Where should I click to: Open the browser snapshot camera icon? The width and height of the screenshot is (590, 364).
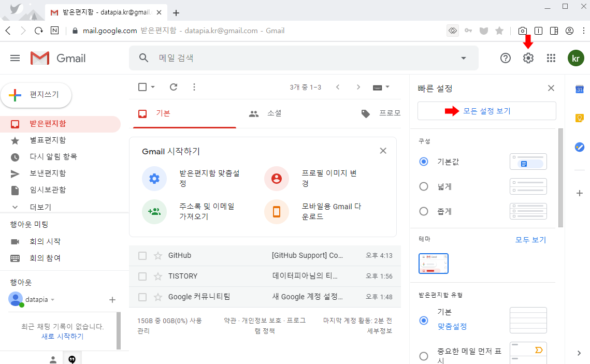523,31
